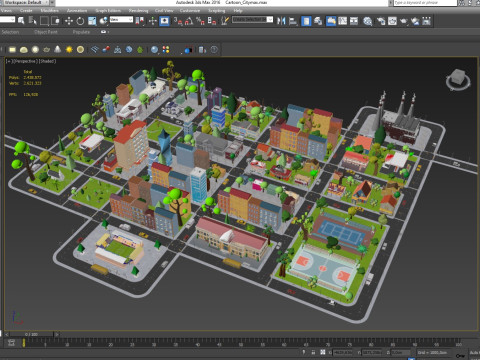480x360 pixels.
Task: Open the Layer Explorer
Action: point(318,21)
